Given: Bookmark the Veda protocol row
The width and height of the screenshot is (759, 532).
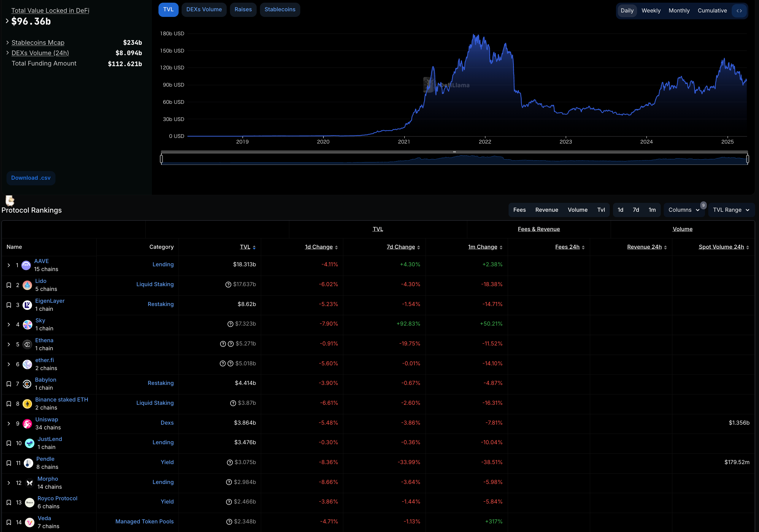Looking at the screenshot, I should [x=9, y=523].
